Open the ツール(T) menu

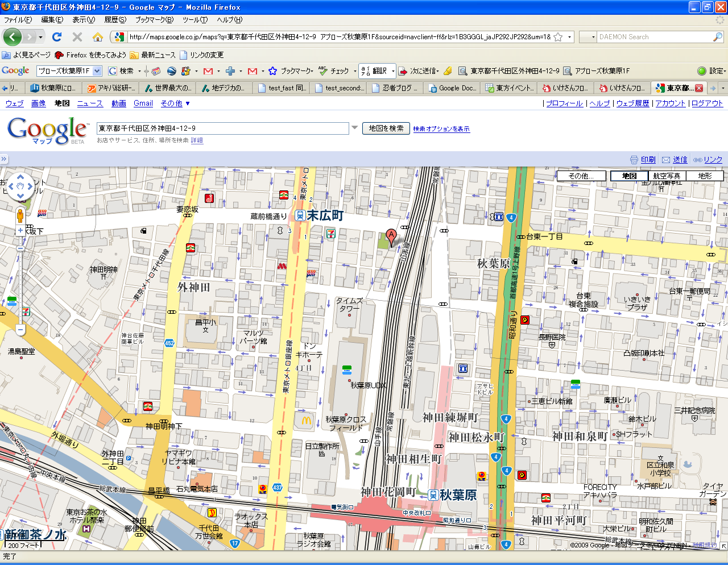click(195, 20)
